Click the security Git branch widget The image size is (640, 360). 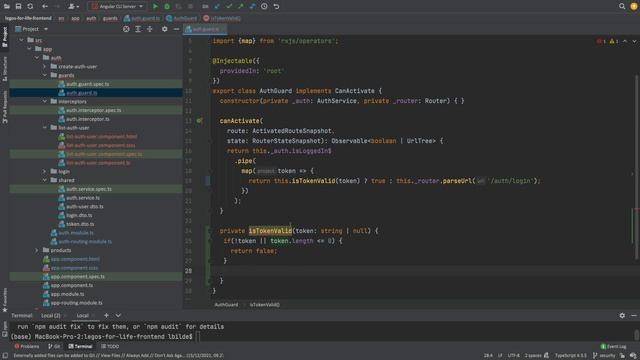coord(604,356)
